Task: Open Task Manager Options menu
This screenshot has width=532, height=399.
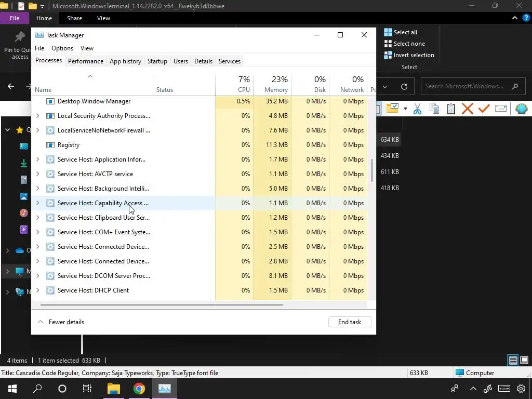Action: 62,48
